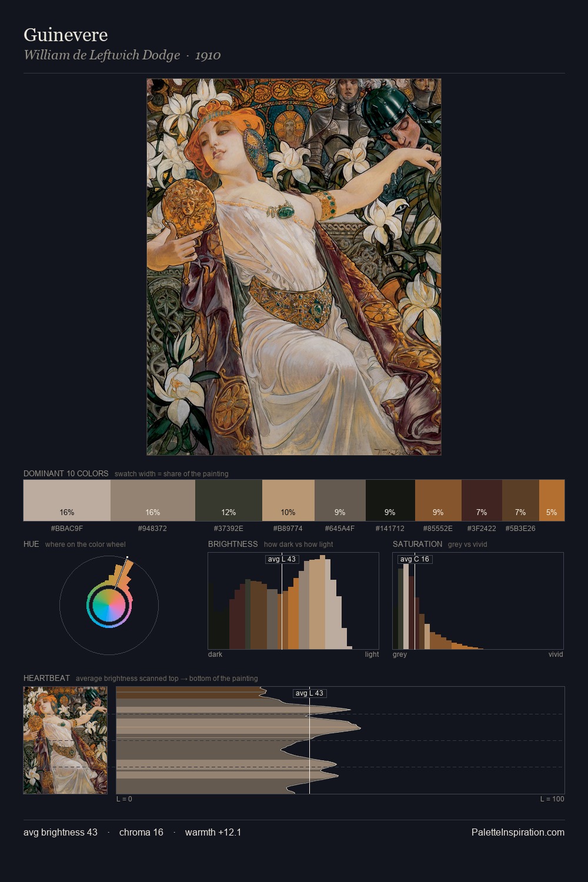Choose the #5B3E26 7% swatch
The image size is (588, 882).
[520, 500]
